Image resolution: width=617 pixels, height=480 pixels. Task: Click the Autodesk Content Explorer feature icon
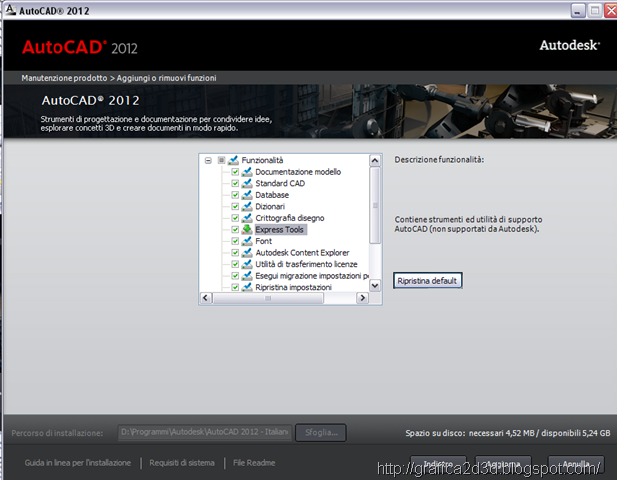pos(247,253)
